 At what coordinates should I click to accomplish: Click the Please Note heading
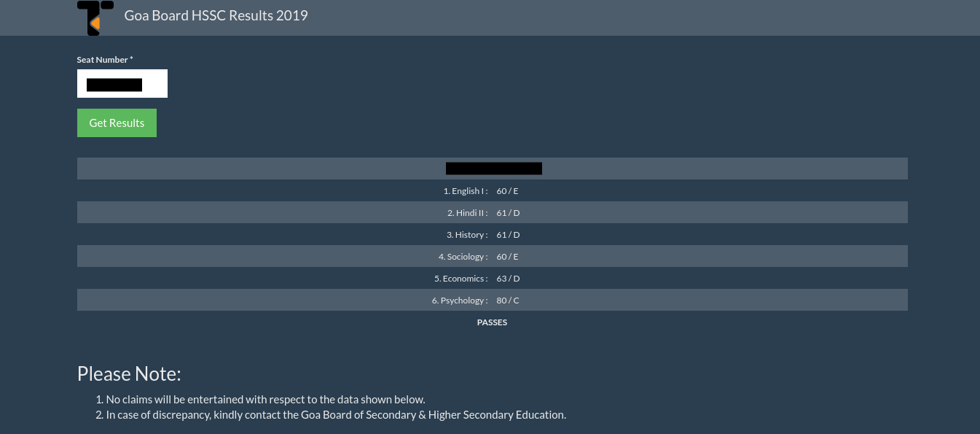click(x=129, y=373)
